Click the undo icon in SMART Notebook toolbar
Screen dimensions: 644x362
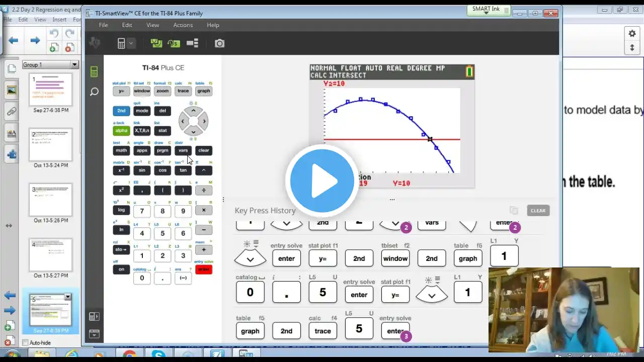coord(54,34)
